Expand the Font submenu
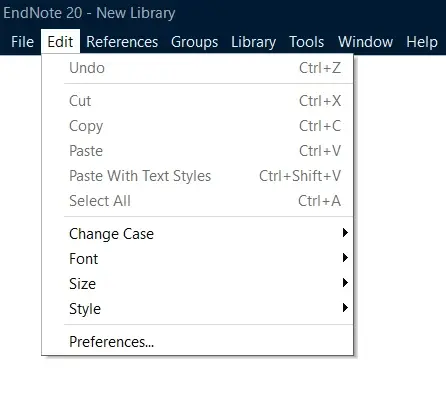This screenshot has height=406, width=446. click(197, 259)
